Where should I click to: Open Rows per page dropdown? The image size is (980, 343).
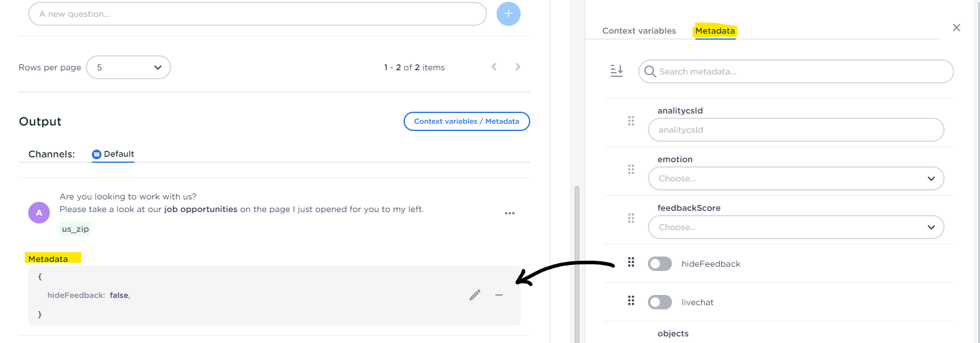[x=129, y=67]
